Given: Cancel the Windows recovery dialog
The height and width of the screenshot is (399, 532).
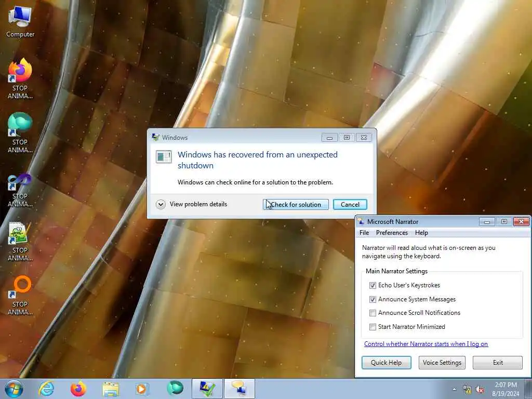Looking at the screenshot, I should 350,205.
